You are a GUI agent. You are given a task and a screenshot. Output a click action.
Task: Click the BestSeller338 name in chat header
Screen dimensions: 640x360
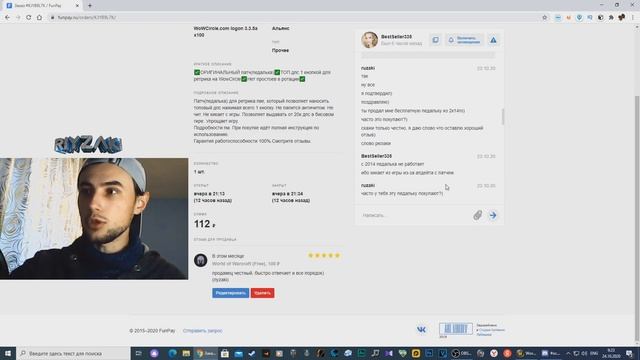(x=396, y=37)
